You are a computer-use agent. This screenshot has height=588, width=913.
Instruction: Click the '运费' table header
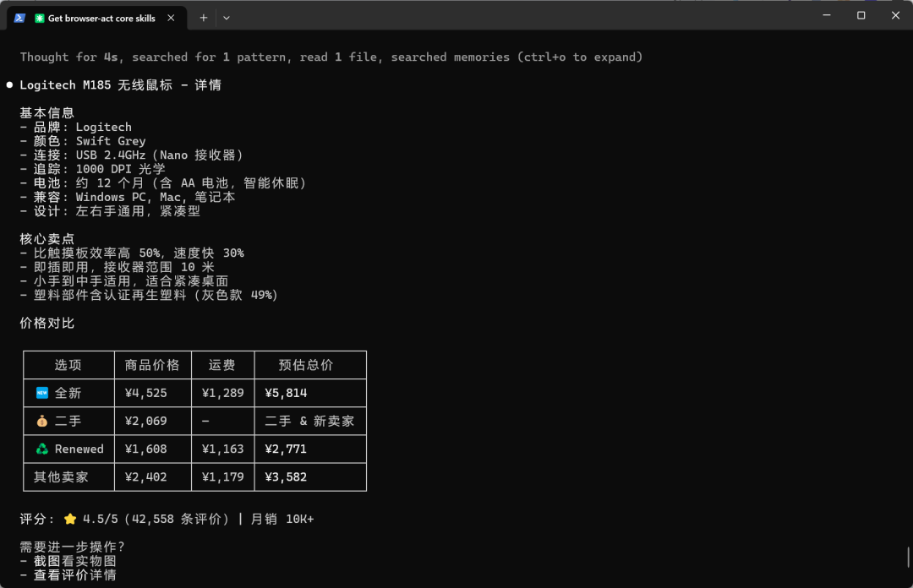click(221, 365)
